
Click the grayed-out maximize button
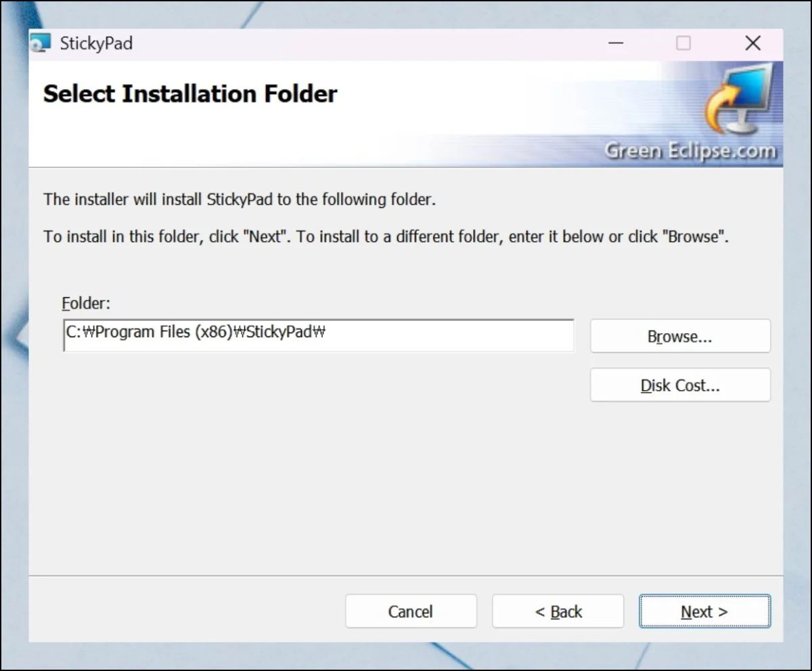[x=683, y=44]
